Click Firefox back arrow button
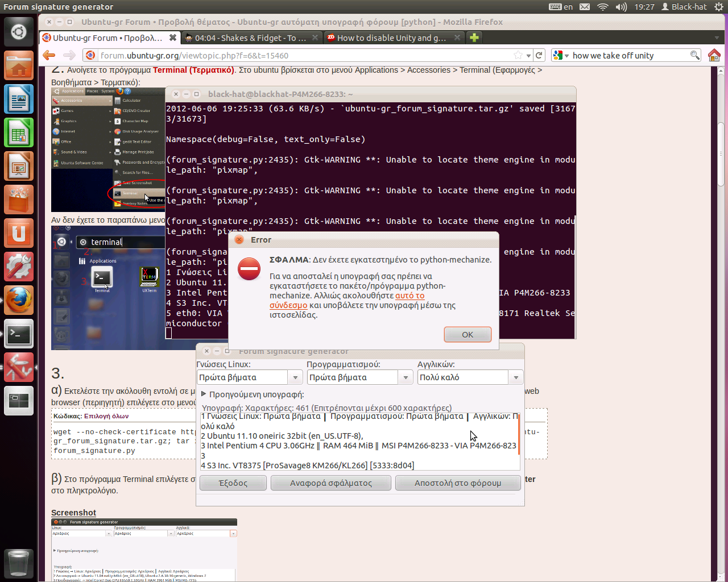This screenshot has width=728, height=582. click(49, 55)
